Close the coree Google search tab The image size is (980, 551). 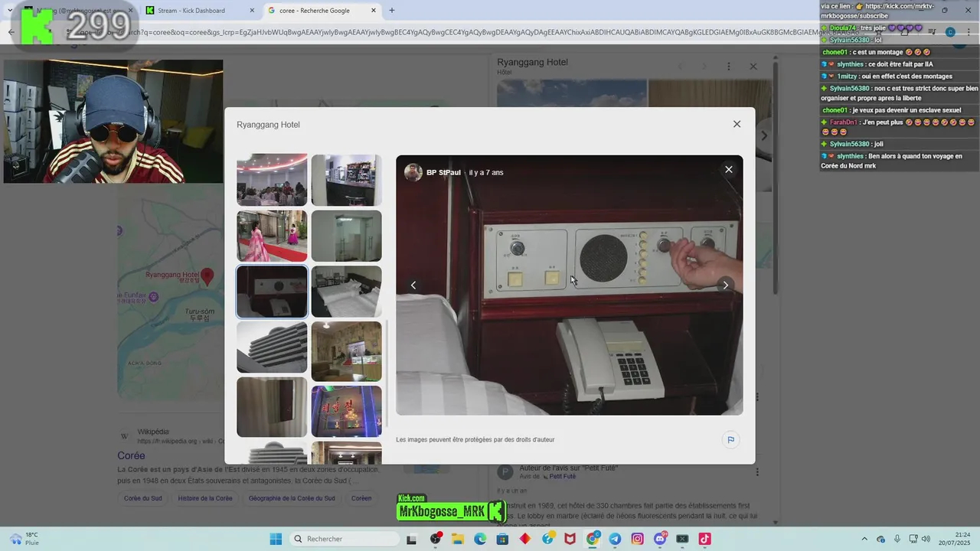(374, 11)
